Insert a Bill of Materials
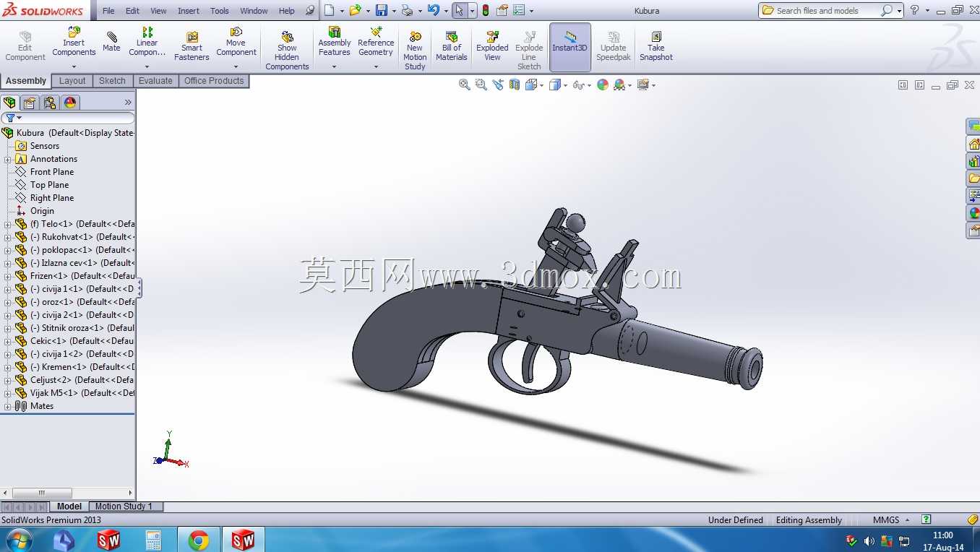This screenshot has height=552, width=980. 452,47
